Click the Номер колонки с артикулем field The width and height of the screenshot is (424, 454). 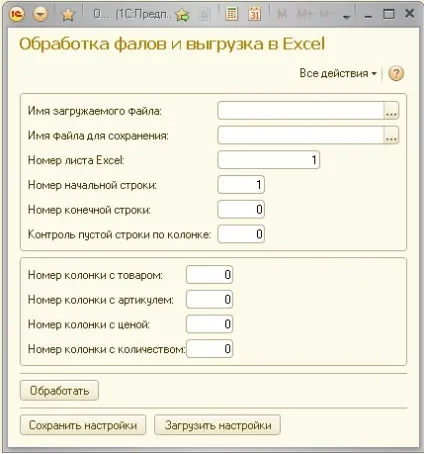tap(209, 299)
